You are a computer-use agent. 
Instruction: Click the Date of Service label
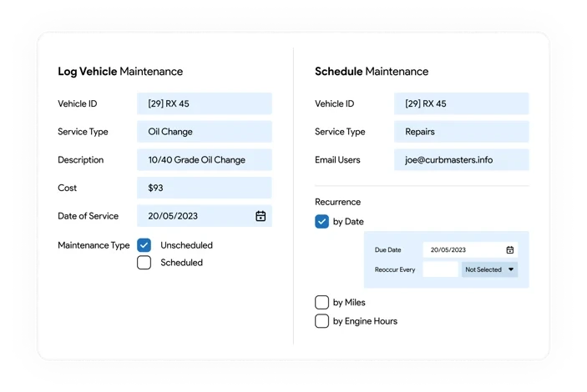pos(88,216)
